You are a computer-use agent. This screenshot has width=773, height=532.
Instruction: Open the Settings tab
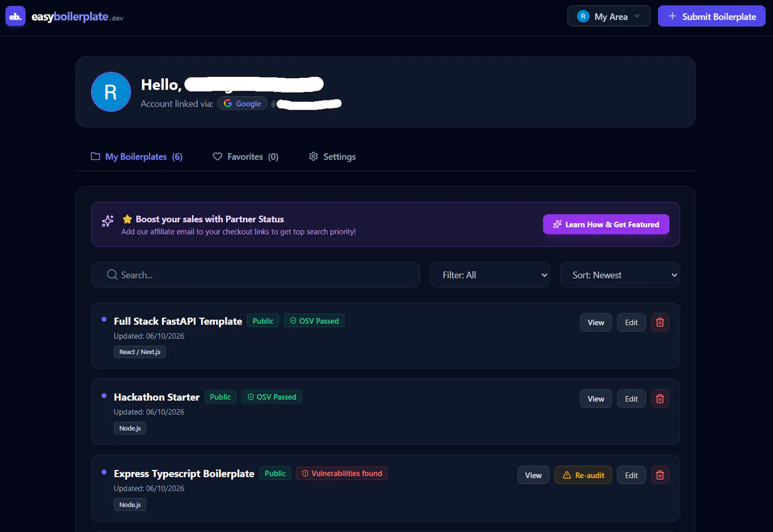(x=332, y=156)
